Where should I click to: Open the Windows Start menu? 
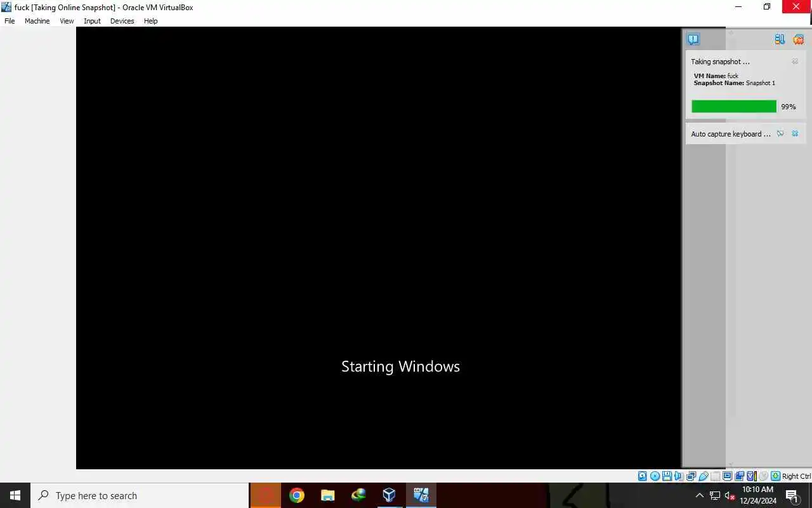[x=15, y=495]
